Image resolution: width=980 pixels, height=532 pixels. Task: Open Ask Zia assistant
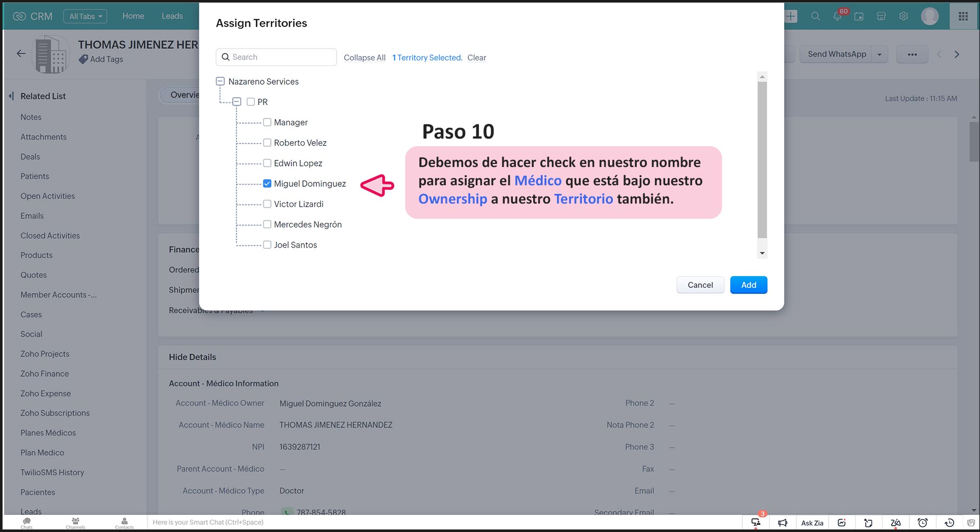click(x=812, y=523)
